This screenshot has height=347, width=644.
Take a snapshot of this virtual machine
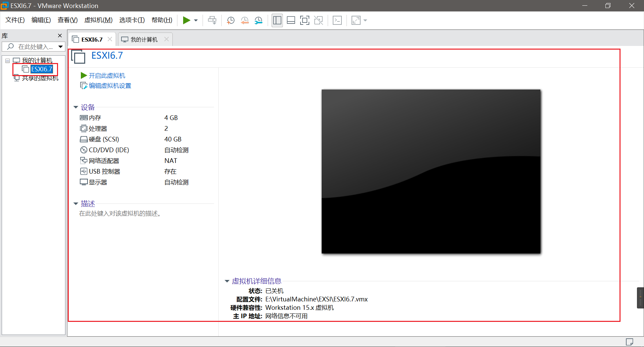[x=231, y=20]
